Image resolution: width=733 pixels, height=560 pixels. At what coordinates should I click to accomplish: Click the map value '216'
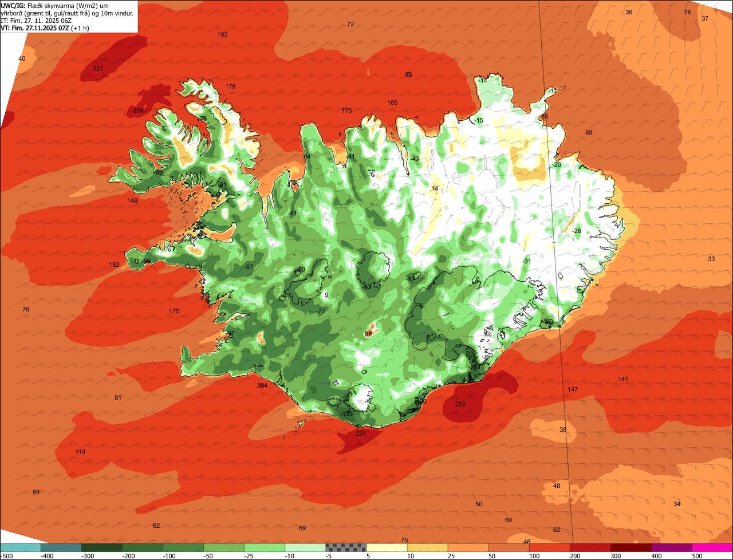point(138,111)
